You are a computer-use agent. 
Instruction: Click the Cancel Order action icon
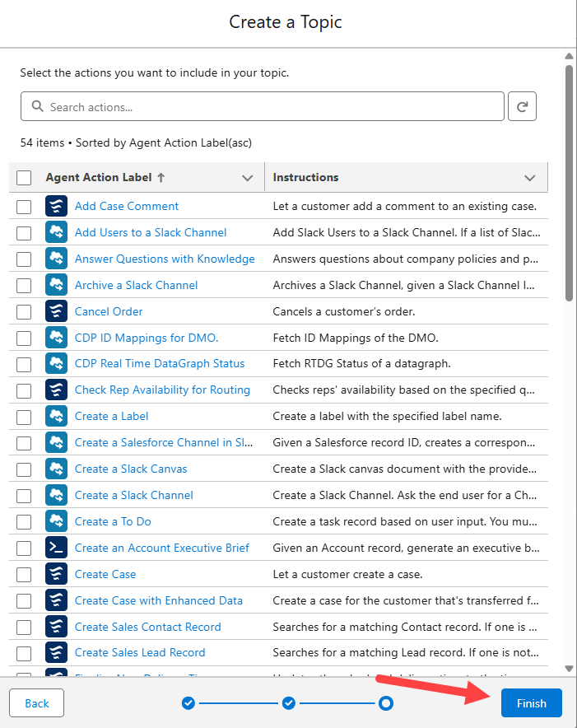coord(56,311)
